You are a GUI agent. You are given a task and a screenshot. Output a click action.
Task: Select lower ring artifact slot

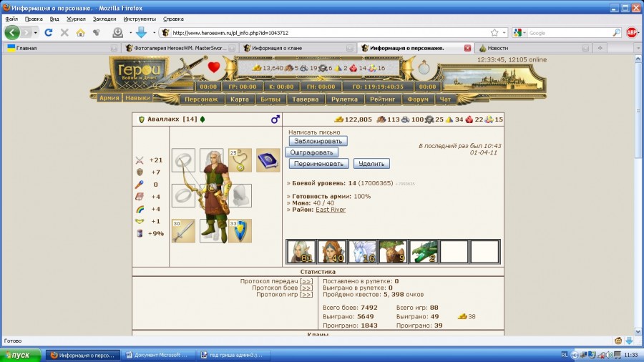click(x=183, y=195)
